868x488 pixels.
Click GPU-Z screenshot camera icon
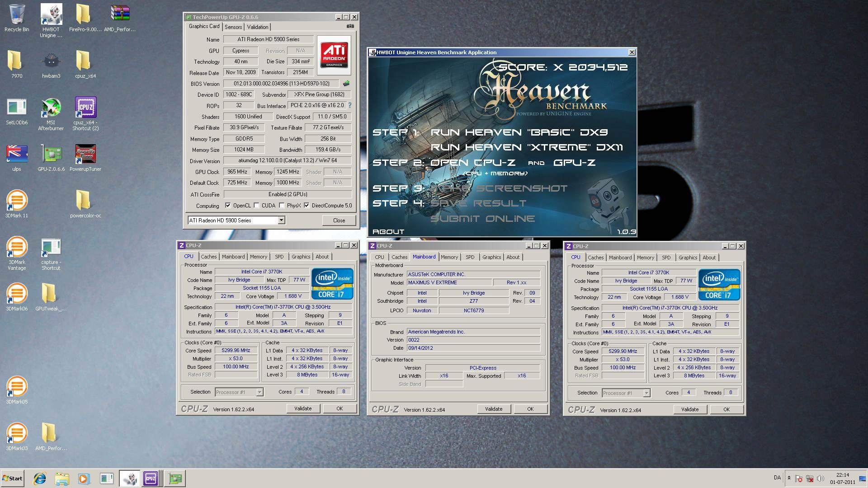350,27
